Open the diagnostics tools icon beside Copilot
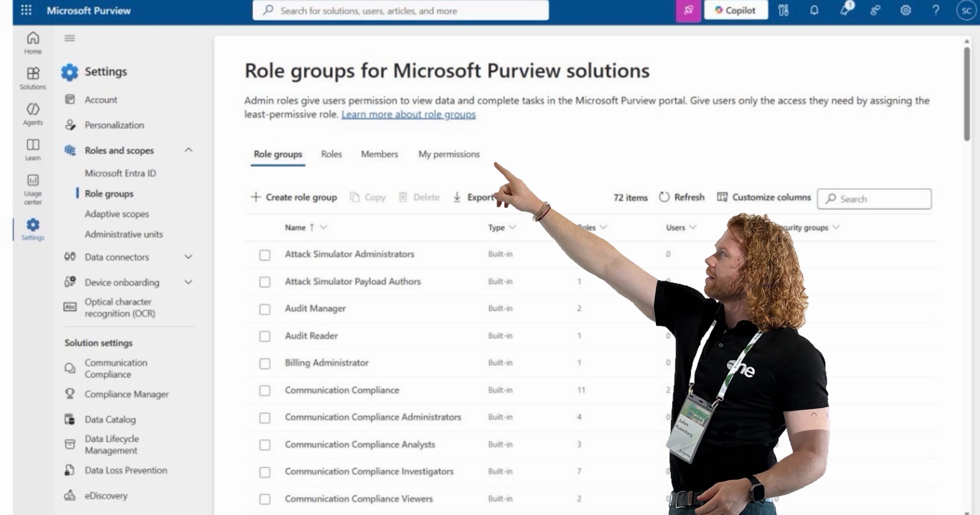 (784, 10)
